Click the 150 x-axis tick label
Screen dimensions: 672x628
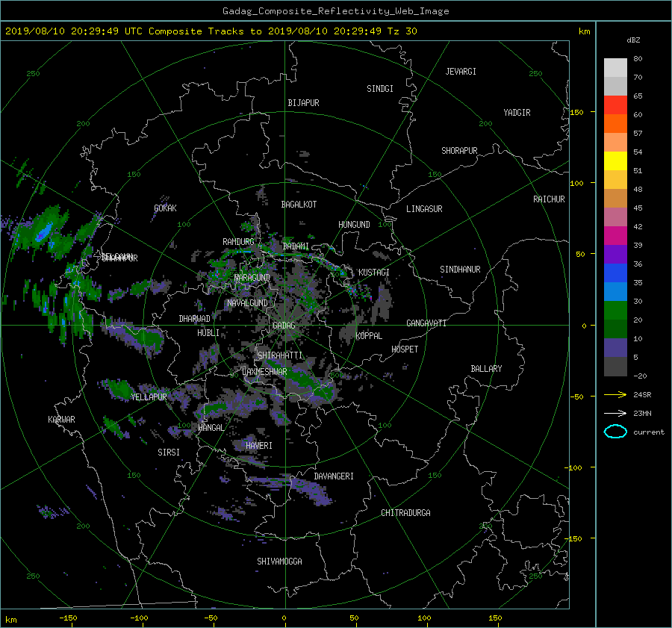495,618
